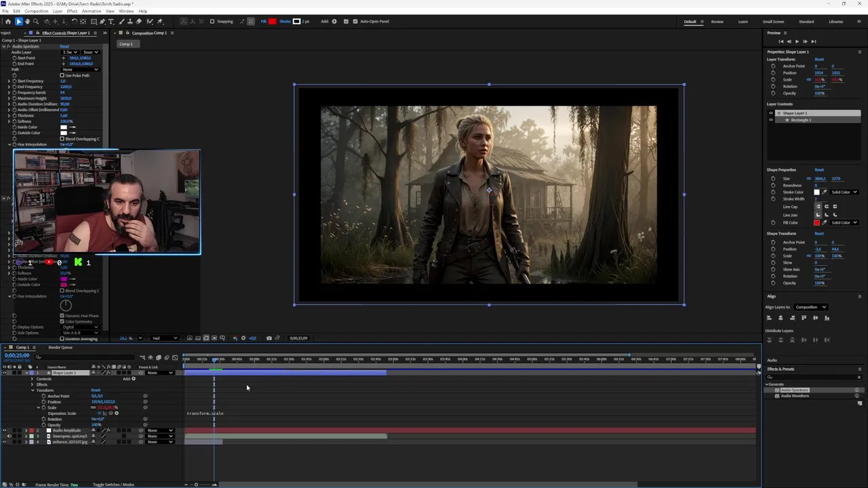The height and width of the screenshot is (488, 868).
Task: Click Toggle Switches / Modes button
Action: [113, 485]
